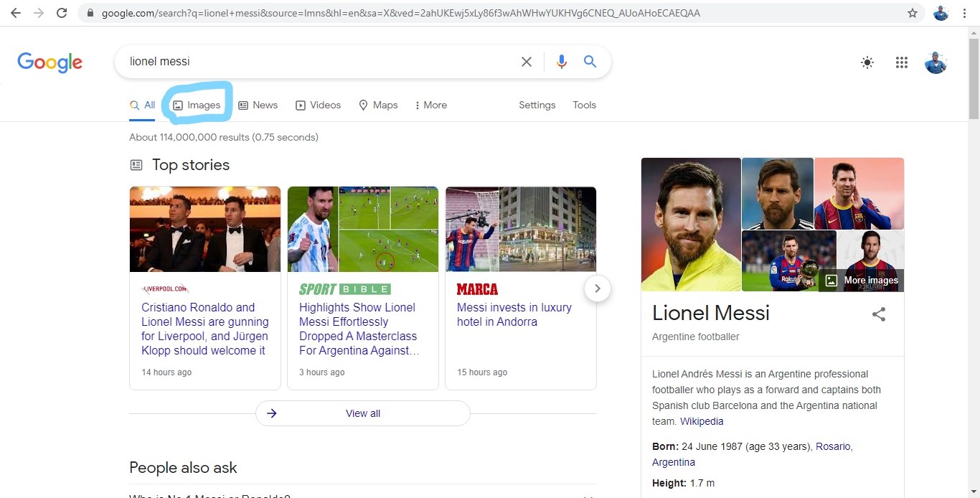Reload the page with refresh icon
The width and height of the screenshot is (980, 498).
[x=62, y=13]
